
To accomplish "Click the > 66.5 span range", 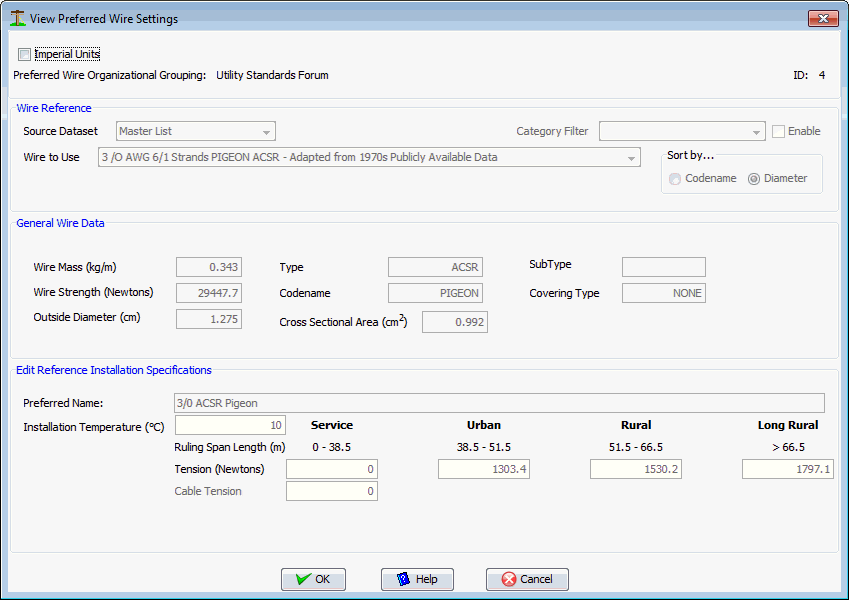I will click(788, 447).
